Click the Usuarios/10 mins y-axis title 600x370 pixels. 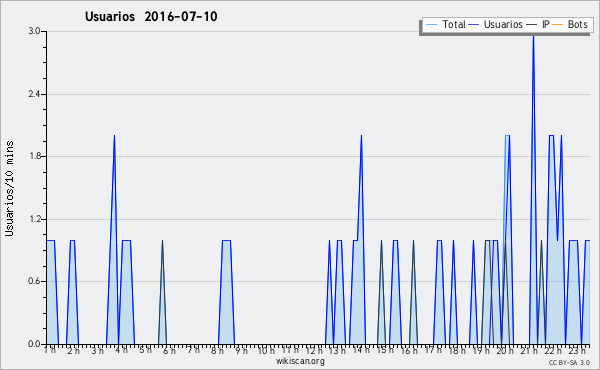9,189
